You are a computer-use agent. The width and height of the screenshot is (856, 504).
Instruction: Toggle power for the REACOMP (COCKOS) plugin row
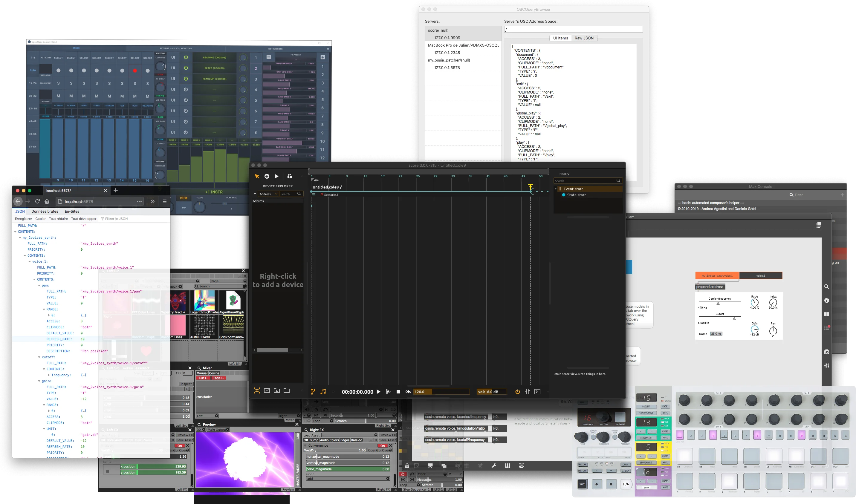[x=186, y=79]
